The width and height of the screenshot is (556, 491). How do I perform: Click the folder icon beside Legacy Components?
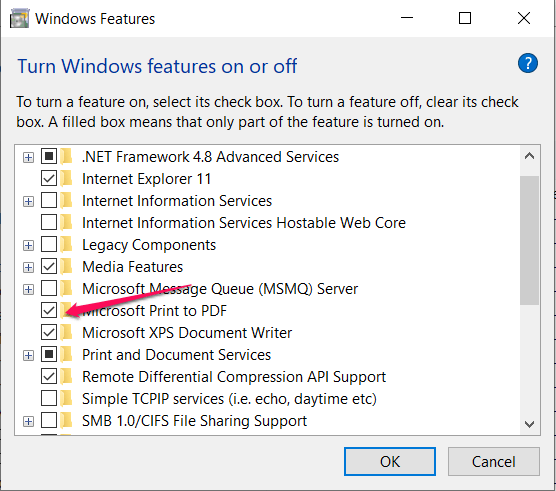66,245
